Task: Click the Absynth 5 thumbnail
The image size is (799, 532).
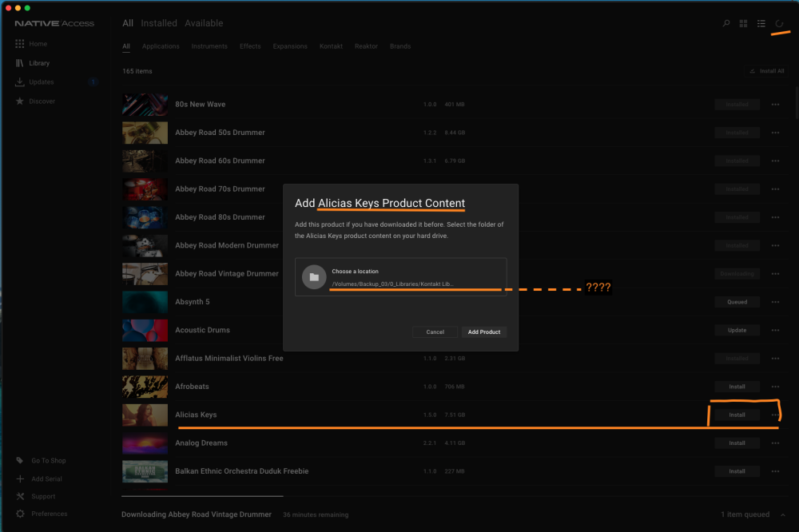Action: point(145,302)
